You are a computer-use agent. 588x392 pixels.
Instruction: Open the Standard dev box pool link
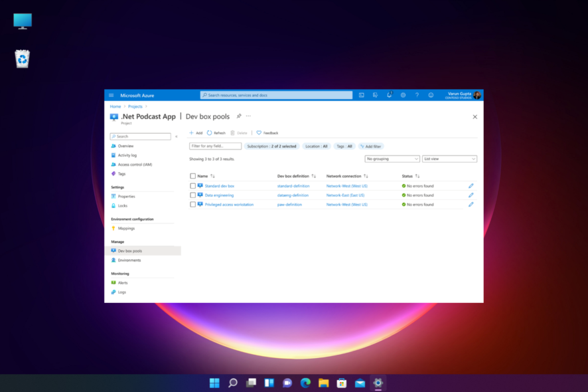pos(220,186)
